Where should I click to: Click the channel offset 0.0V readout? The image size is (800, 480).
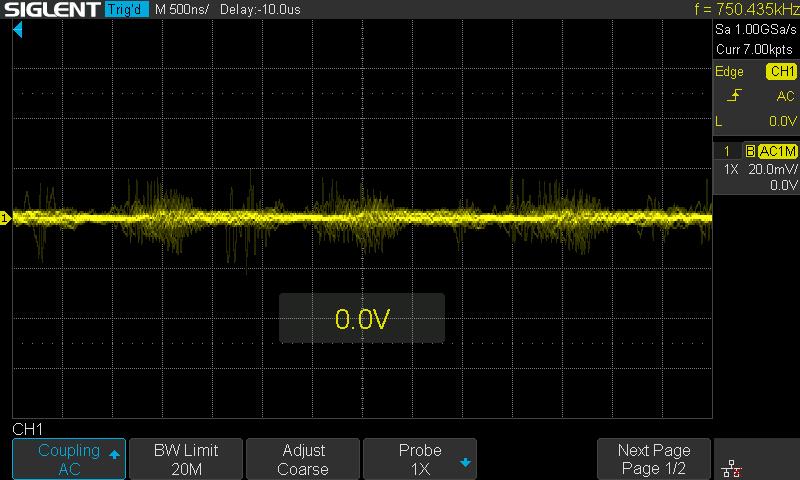tap(783, 185)
